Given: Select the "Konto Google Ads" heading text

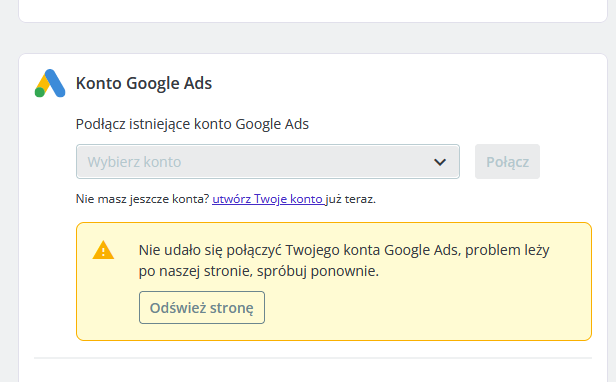Looking at the screenshot, I should click(144, 83).
